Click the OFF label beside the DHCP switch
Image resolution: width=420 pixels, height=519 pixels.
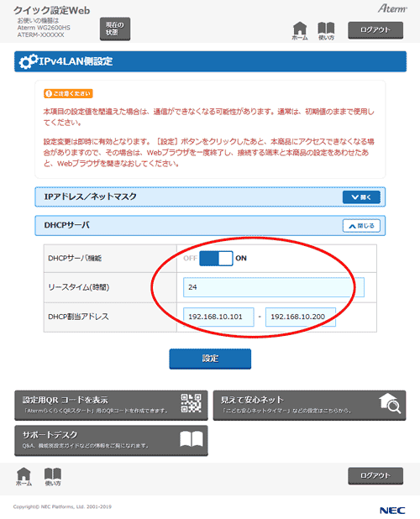tap(191, 258)
